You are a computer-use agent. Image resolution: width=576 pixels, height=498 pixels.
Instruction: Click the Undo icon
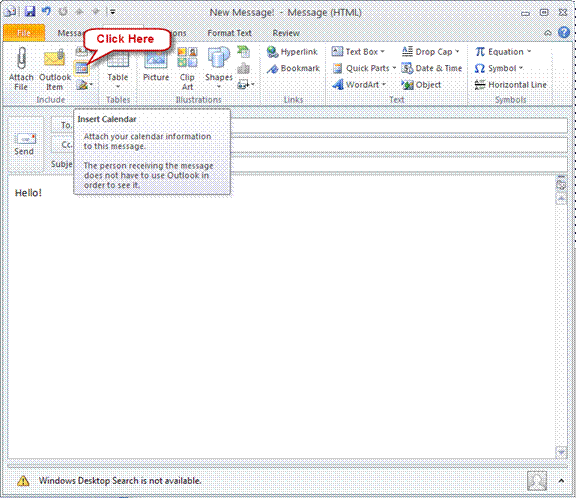tap(46, 12)
